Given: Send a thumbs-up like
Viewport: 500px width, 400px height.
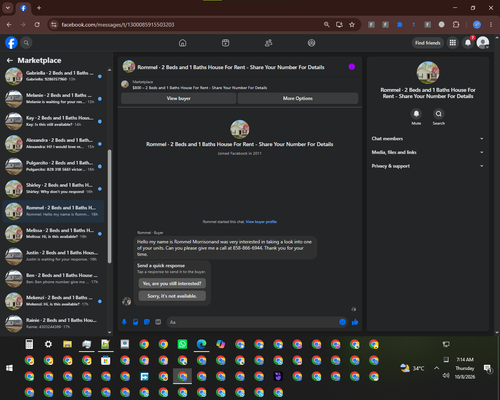Looking at the screenshot, I should coord(355,322).
